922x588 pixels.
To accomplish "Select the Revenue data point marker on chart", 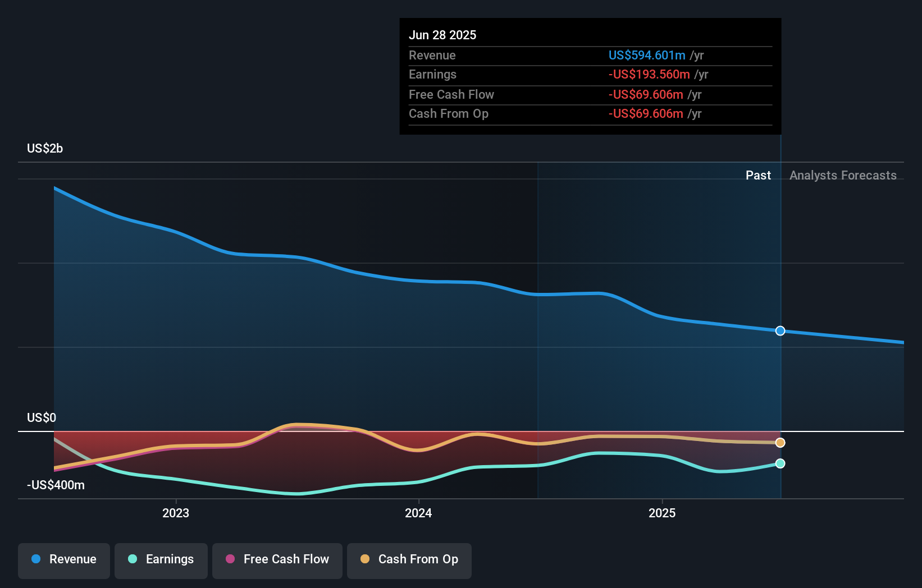I will point(780,330).
